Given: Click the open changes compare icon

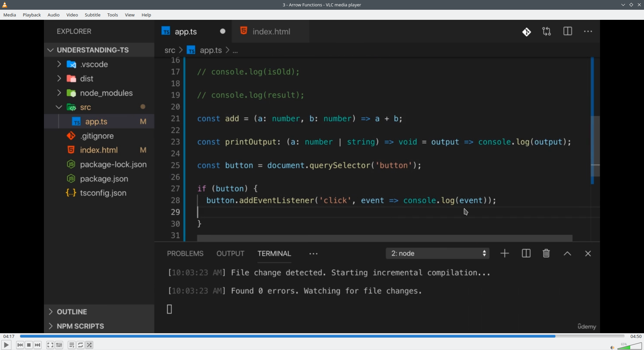Looking at the screenshot, I should coord(547,32).
